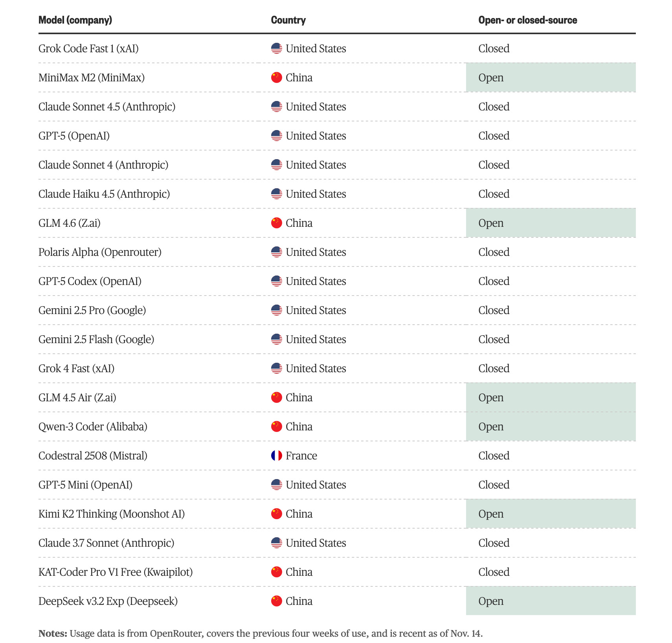672x643 pixels.
Task: Click the "Model (company)" column header
Action: tap(75, 20)
